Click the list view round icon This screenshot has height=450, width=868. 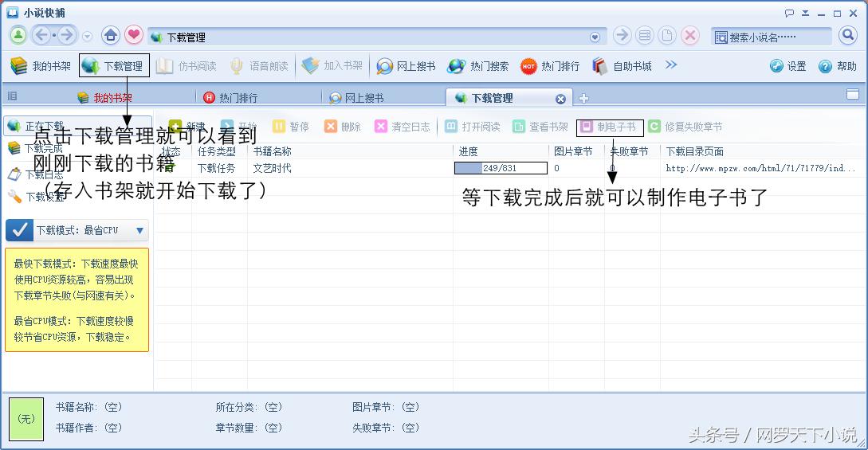[x=644, y=36]
